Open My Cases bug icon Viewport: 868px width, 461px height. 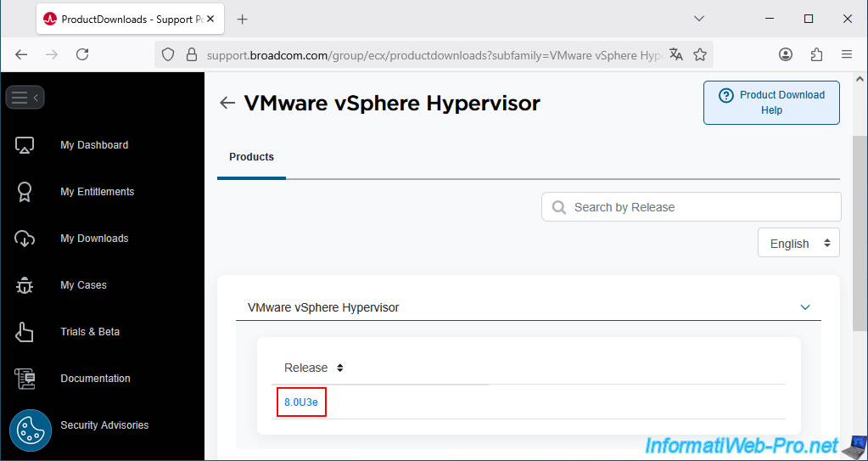click(25, 285)
